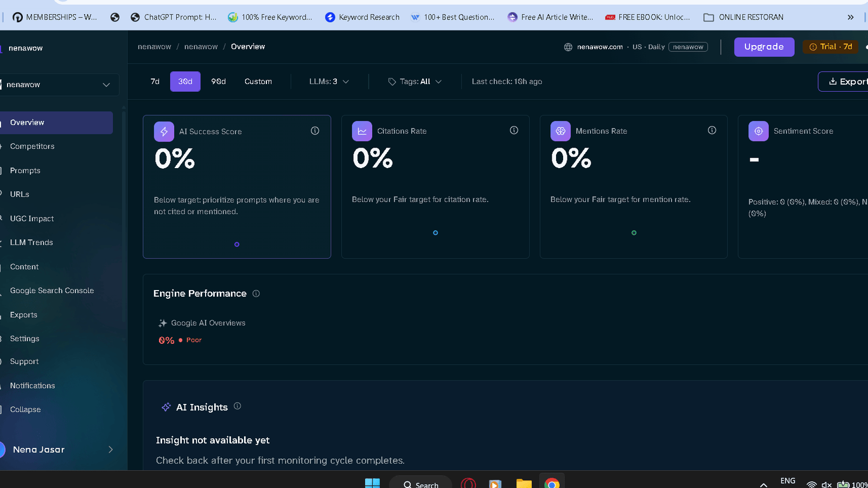Screen dimensions: 868x488
Task: Open the Windows Start menu
Action: 372,483
